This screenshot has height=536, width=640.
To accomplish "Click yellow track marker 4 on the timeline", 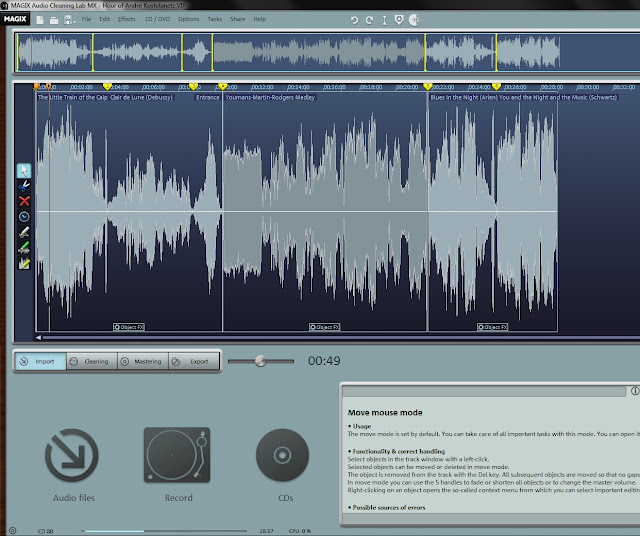I will pyautogui.click(x=222, y=86).
